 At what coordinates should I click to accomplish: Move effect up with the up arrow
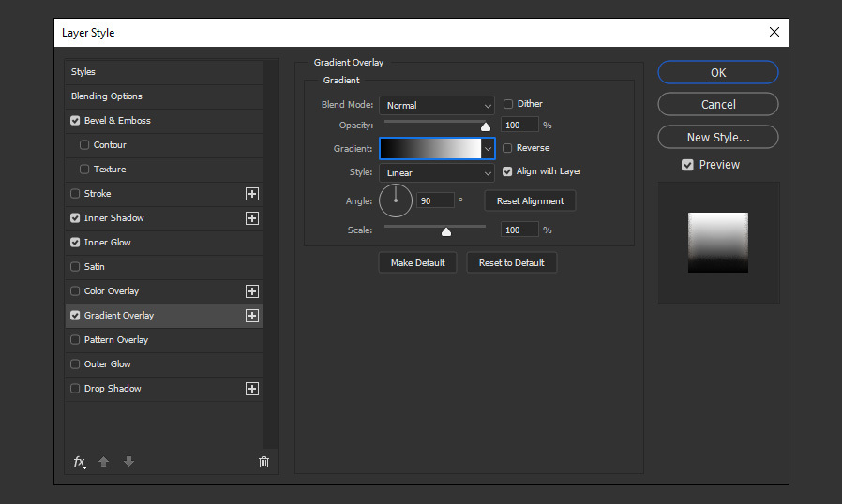point(104,462)
